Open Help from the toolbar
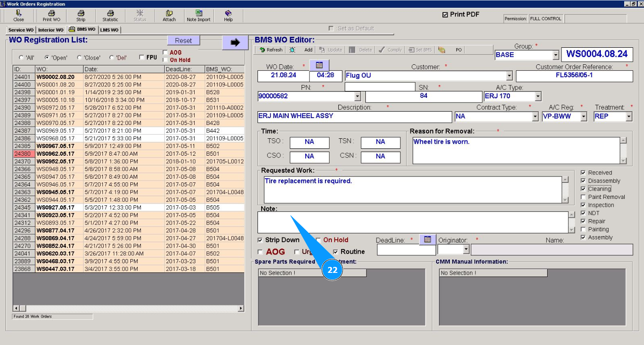644x345 pixels. [x=228, y=13]
